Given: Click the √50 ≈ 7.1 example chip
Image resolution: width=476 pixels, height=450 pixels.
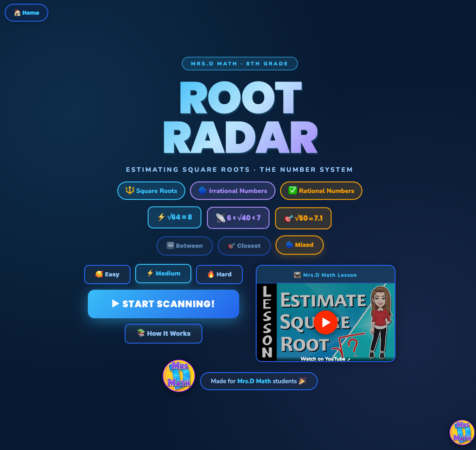Looking at the screenshot, I should click(303, 218).
